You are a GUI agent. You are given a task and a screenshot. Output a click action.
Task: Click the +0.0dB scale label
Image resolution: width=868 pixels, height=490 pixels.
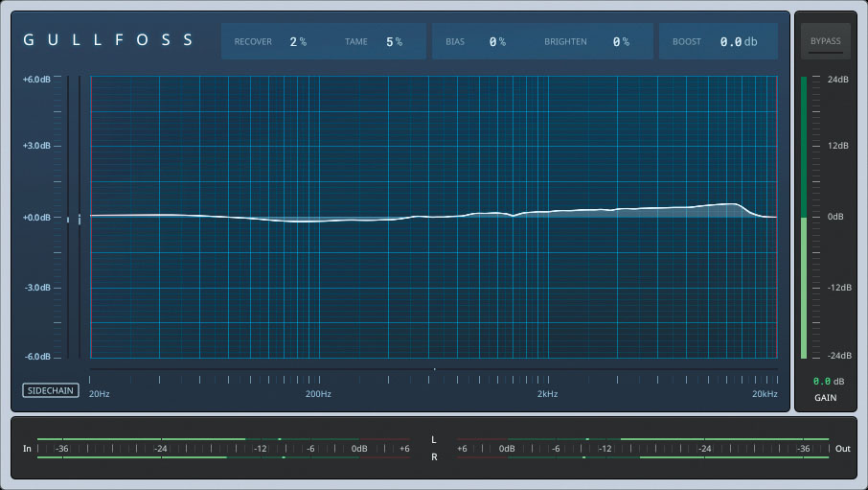point(36,218)
